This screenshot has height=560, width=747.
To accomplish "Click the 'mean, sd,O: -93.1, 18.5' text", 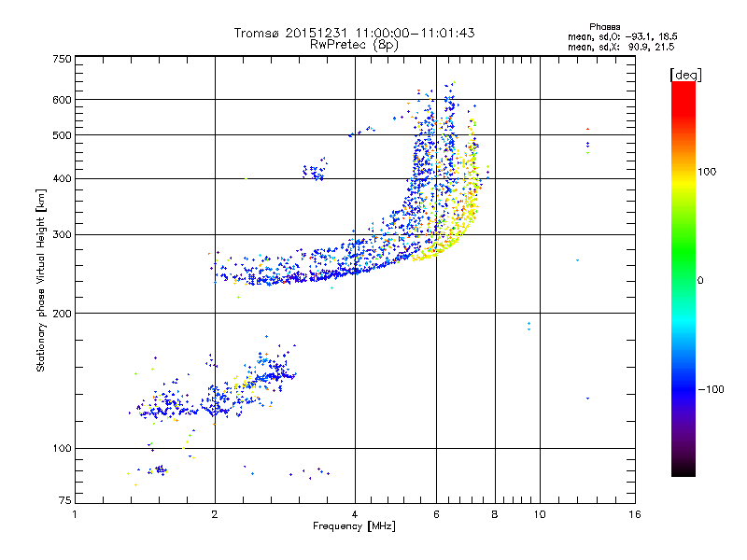I will click(623, 36).
